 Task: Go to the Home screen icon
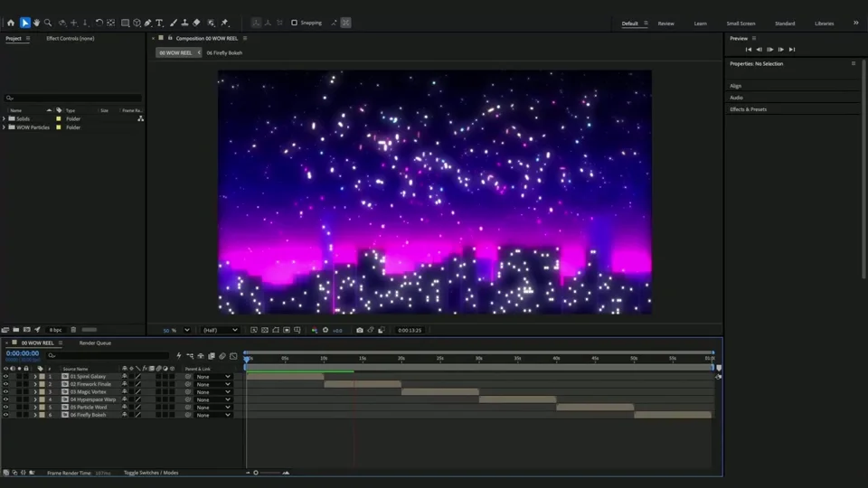[x=11, y=23]
